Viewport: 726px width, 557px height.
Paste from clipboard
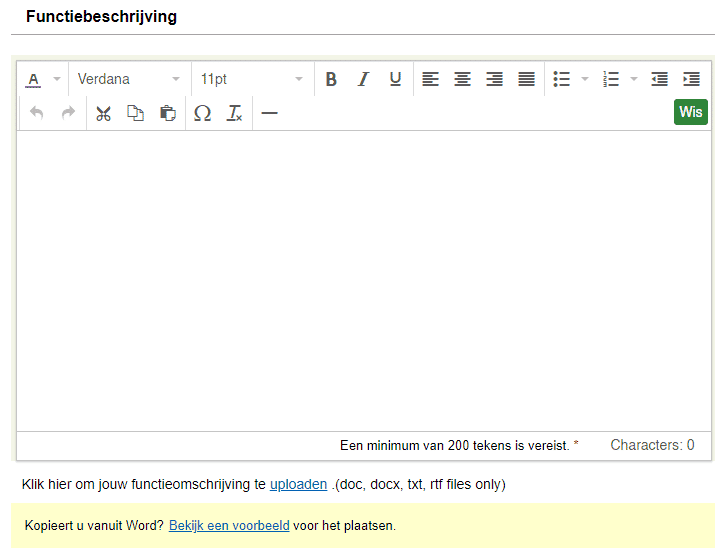tap(168, 113)
